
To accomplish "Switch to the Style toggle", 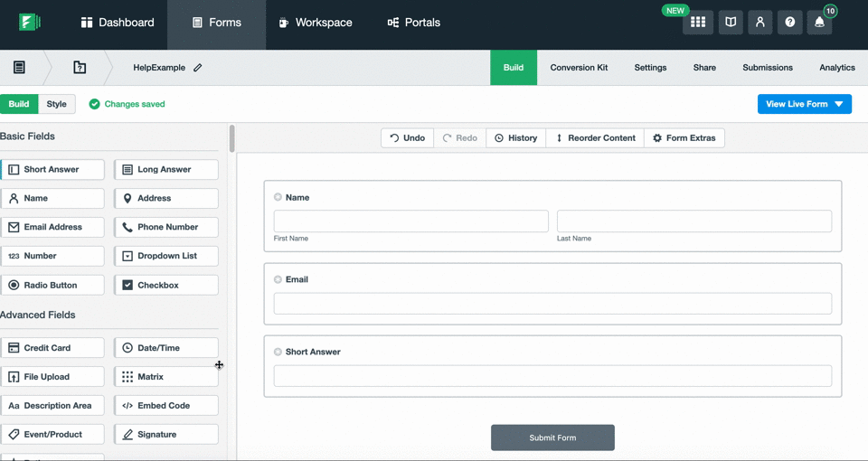I will tap(56, 104).
